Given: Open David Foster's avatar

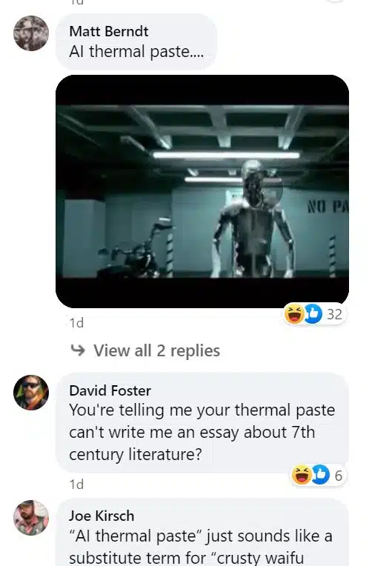Looking at the screenshot, I should [31, 393].
